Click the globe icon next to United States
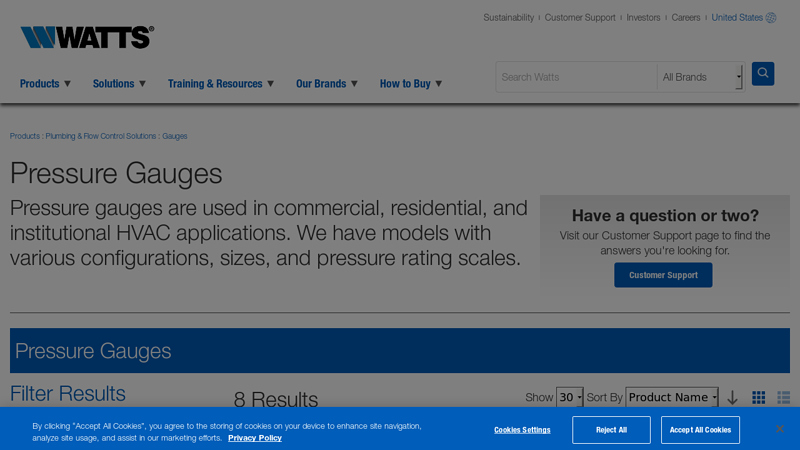The width and height of the screenshot is (800, 450). click(771, 18)
